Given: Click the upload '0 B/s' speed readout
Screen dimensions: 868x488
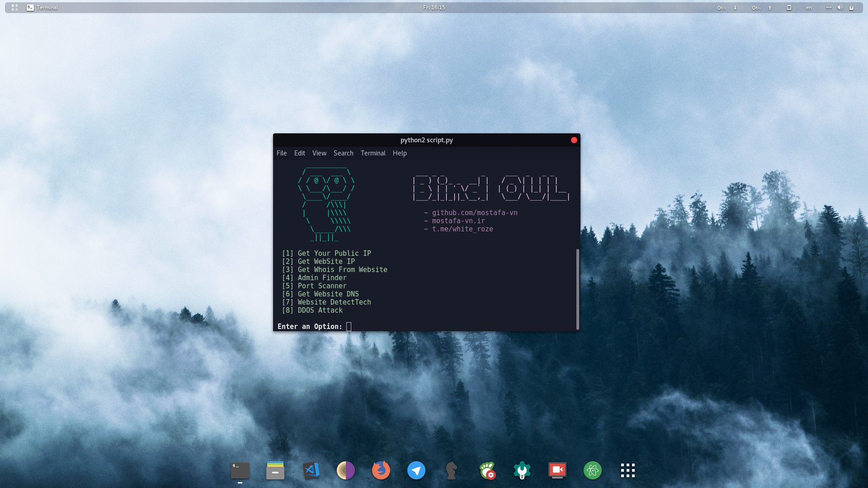Looking at the screenshot, I should click(x=756, y=8).
